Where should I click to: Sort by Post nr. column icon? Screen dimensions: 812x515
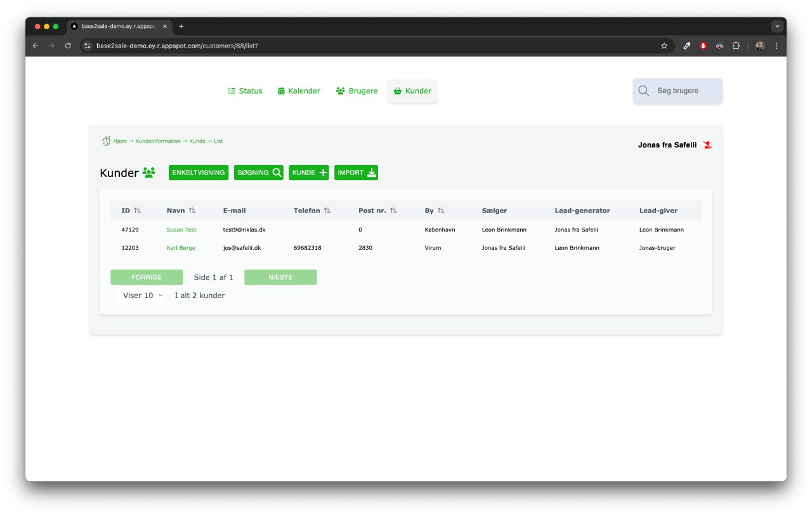click(x=393, y=211)
